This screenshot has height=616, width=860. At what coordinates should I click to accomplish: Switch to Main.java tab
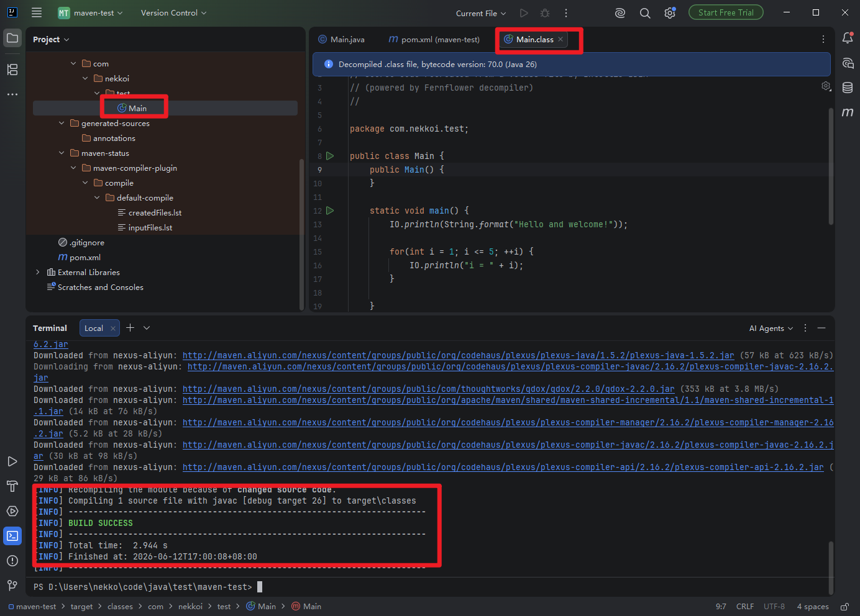click(342, 39)
